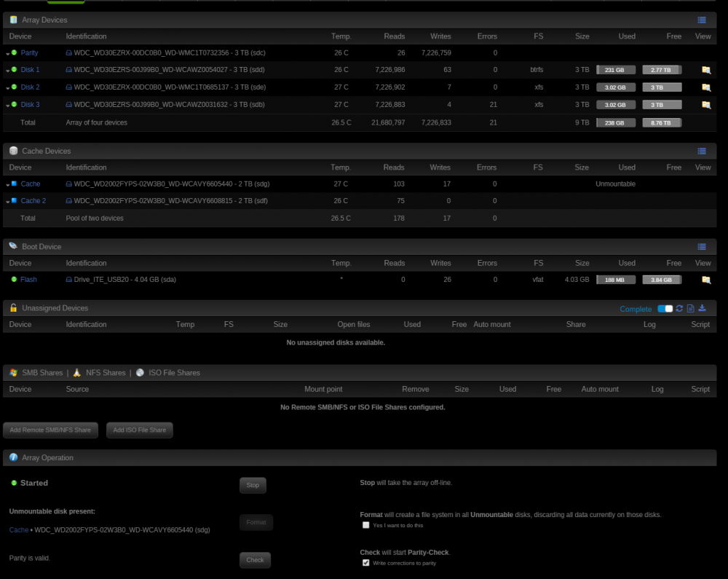Open the Unassigned Devices log document icon
728x579 pixels.
tap(690, 308)
